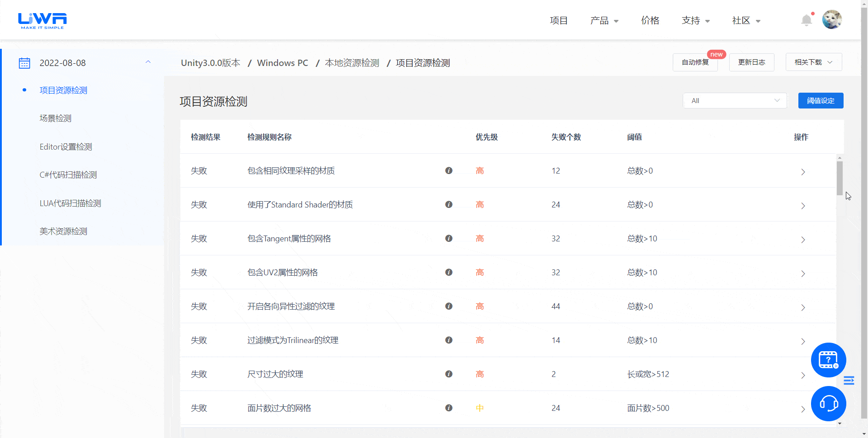868x438 pixels.
Task: Open Windows PC breadcrumb link
Action: 283,63
